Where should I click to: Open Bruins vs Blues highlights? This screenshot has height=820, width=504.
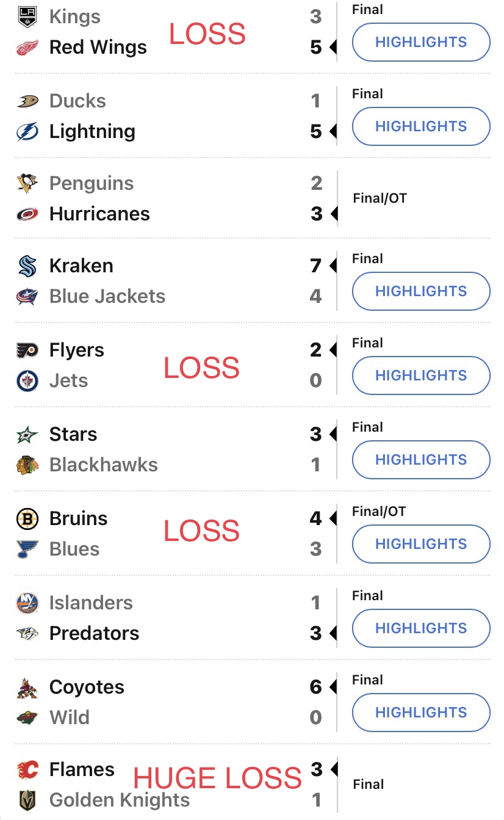[421, 544]
